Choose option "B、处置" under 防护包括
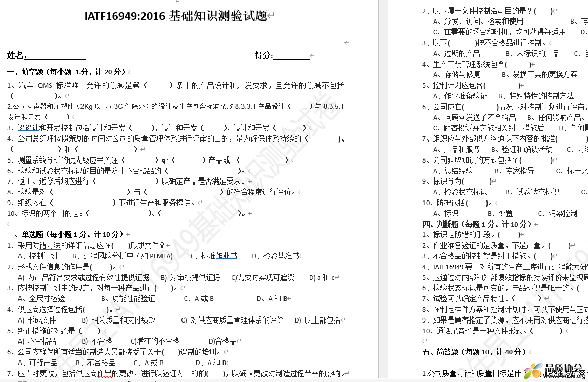This screenshot has height=382, width=588. pos(500,214)
